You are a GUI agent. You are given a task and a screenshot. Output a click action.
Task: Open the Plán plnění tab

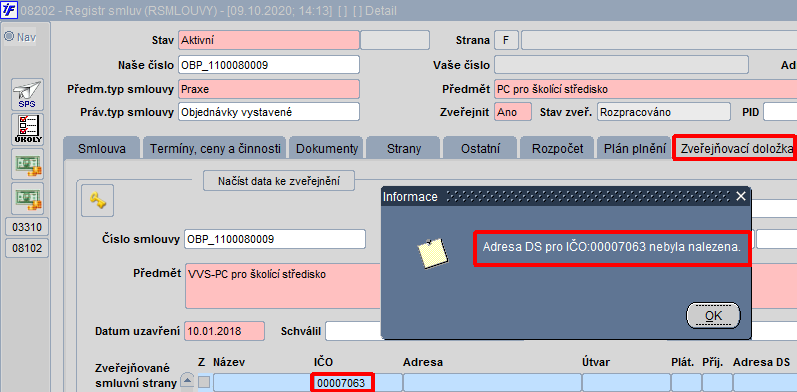pyautogui.click(x=634, y=149)
